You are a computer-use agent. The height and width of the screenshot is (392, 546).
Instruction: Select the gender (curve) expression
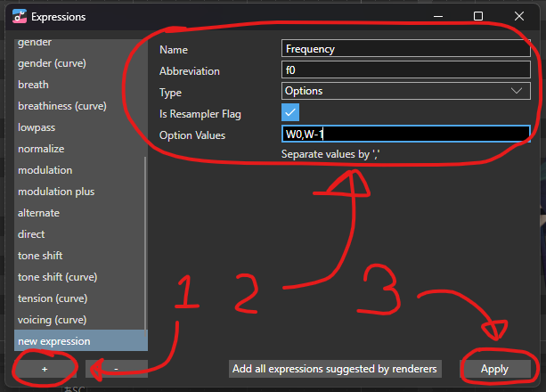81,63
